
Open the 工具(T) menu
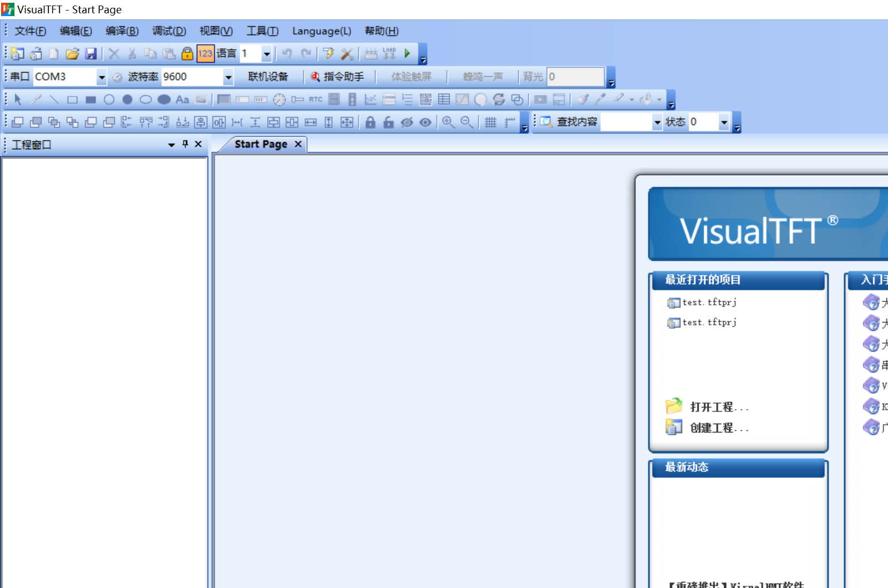262,31
